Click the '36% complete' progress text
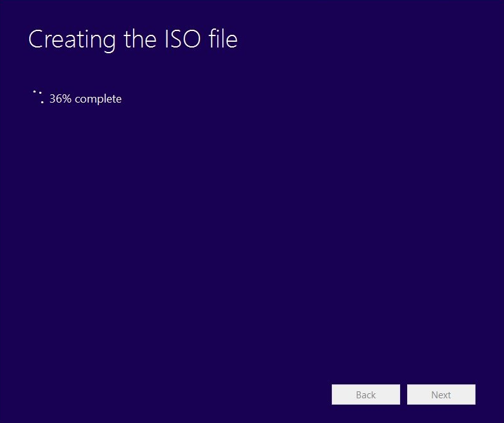This screenshot has height=423, width=504. 85,99
